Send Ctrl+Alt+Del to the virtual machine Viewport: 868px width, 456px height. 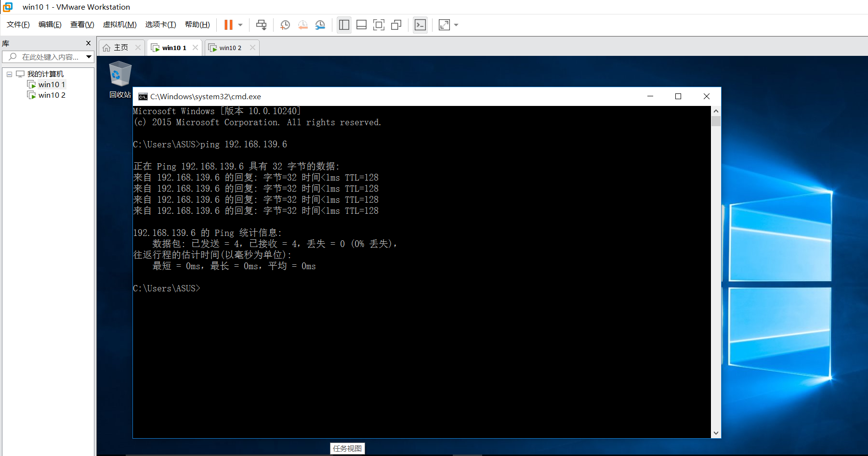pos(261,25)
